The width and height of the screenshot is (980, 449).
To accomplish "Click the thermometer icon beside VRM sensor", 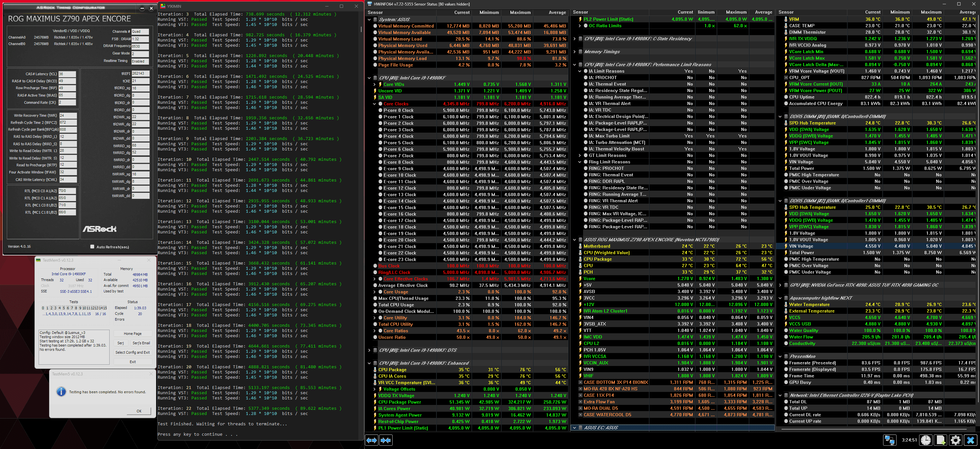I will click(x=786, y=19).
